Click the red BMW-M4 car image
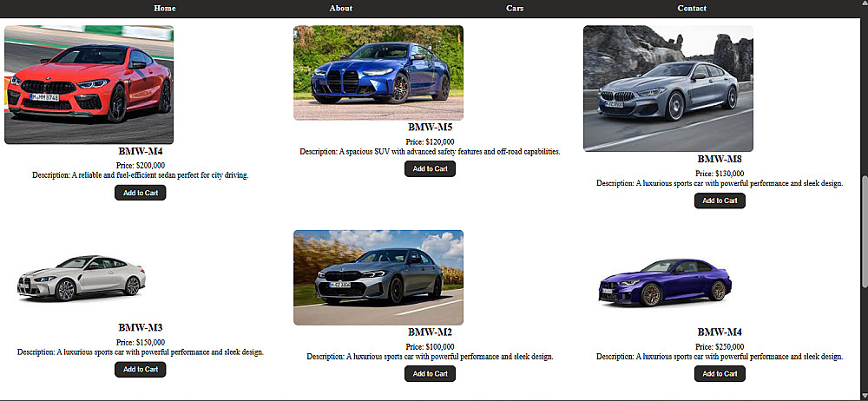The height and width of the screenshot is (401, 868). pyautogui.click(x=89, y=85)
